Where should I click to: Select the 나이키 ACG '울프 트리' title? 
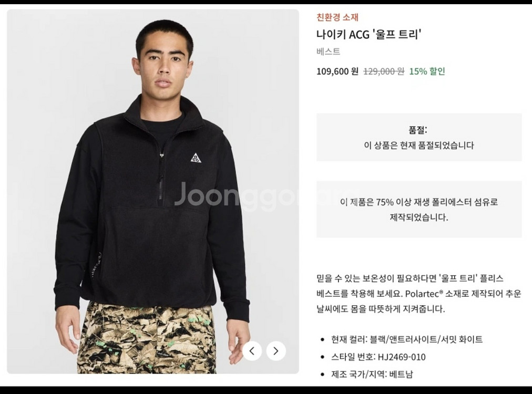pyautogui.click(x=369, y=34)
